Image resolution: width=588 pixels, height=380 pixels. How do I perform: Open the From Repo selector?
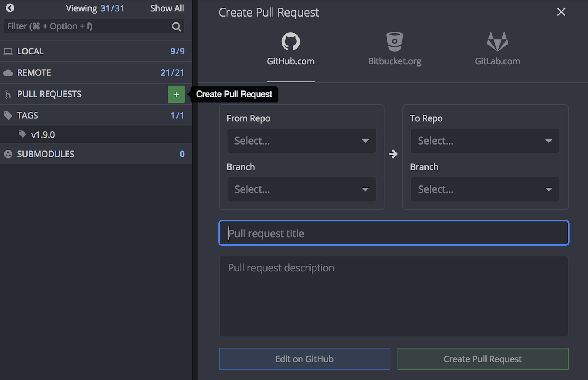(x=301, y=141)
